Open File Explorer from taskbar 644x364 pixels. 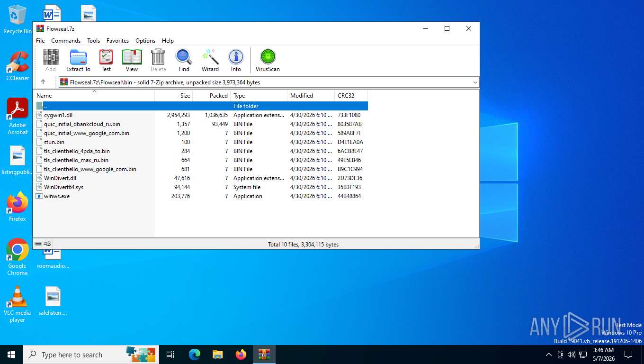217,355
